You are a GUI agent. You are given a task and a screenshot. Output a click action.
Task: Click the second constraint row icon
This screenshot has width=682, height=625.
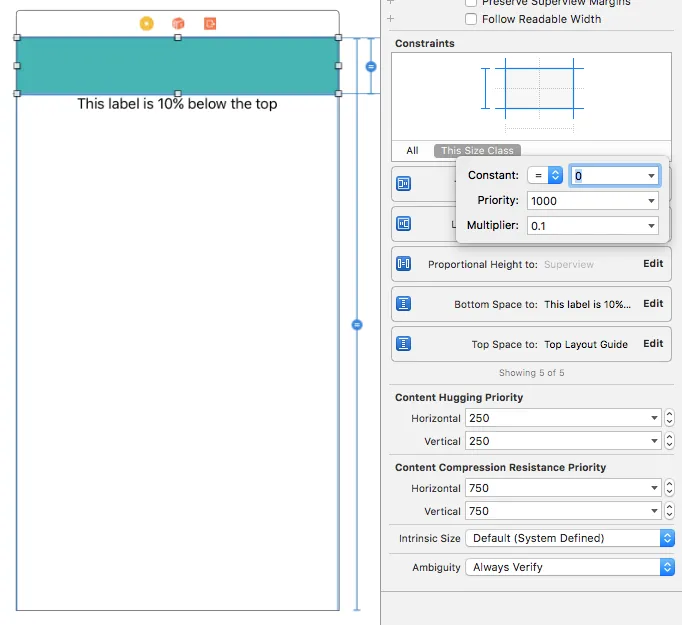(404, 224)
